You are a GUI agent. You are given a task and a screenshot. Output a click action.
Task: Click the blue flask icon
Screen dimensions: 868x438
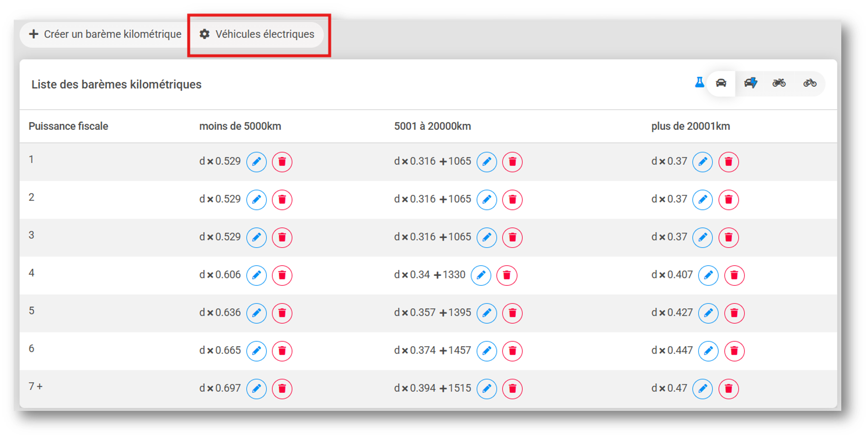(x=699, y=82)
